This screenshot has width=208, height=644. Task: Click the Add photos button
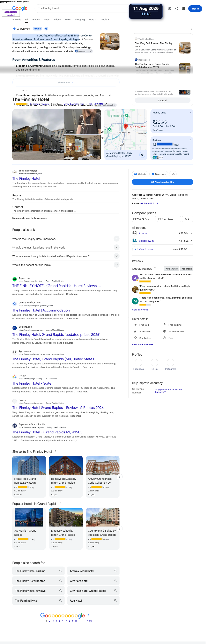[187, 269]
